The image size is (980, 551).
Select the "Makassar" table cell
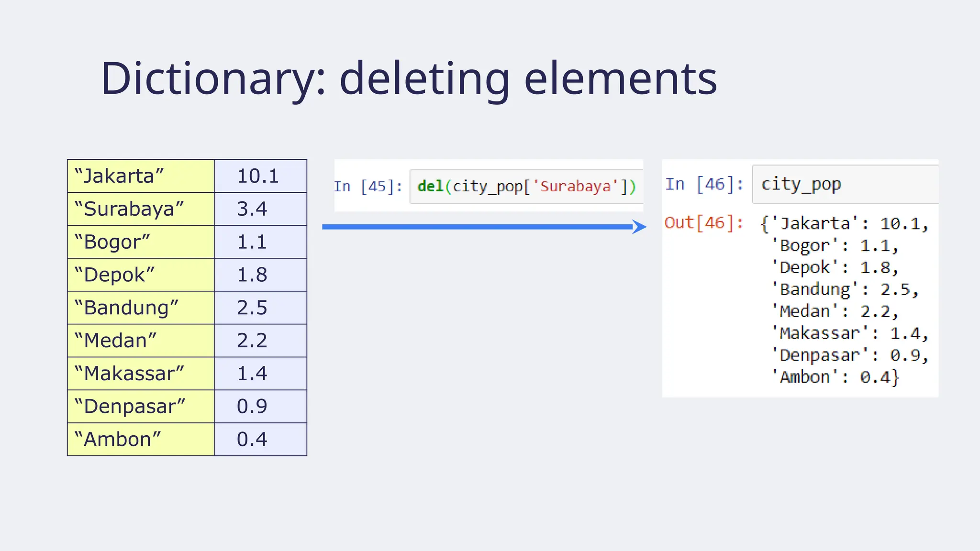(x=141, y=374)
